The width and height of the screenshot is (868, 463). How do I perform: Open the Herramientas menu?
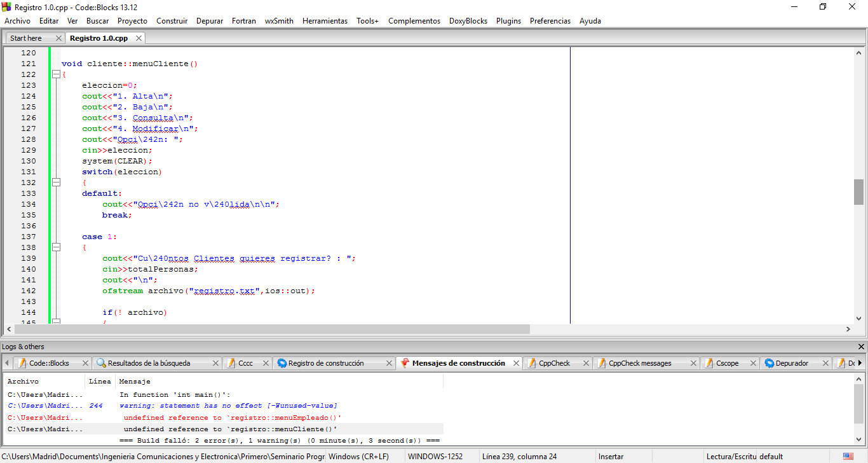pyautogui.click(x=325, y=21)
